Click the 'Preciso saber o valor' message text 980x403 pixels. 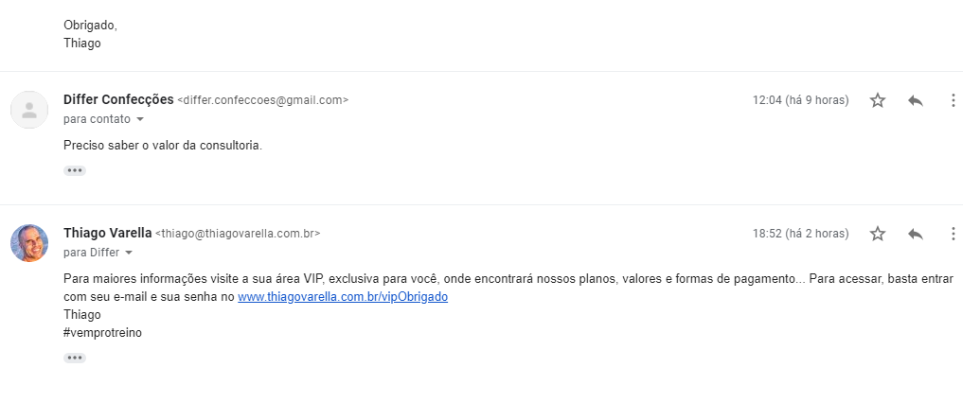pyautogui.click(x=162, y=146)
